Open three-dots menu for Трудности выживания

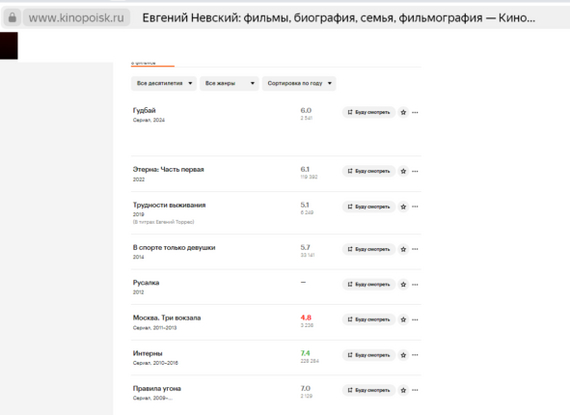point(415,206)
